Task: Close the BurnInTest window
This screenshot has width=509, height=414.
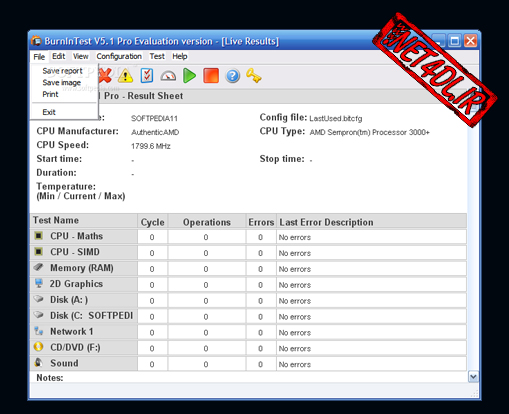Action: (x=470, y=41)
